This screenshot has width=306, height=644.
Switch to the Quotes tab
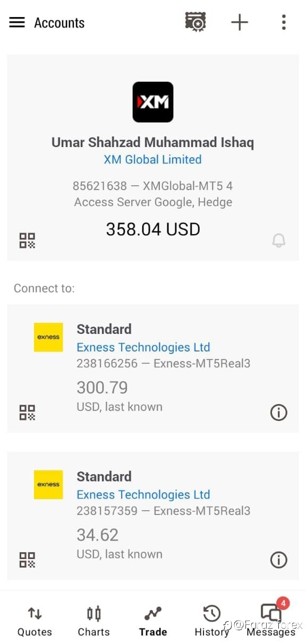[x=35, y=621]
